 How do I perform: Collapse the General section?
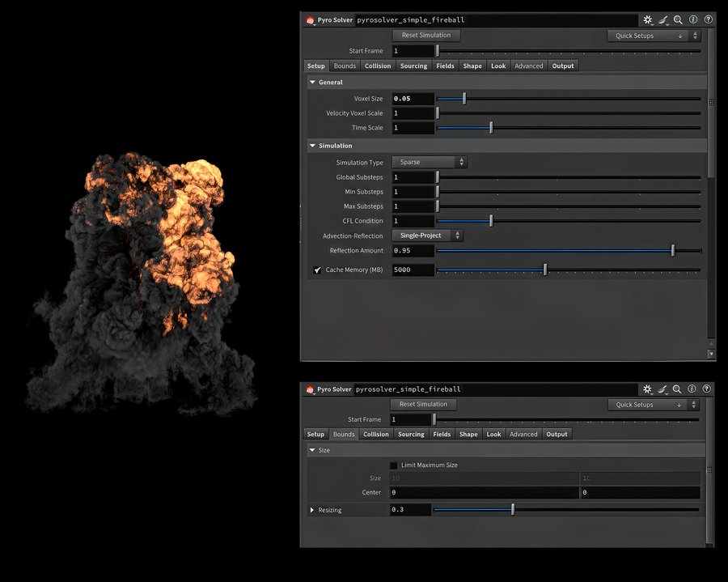pos(312,83)
